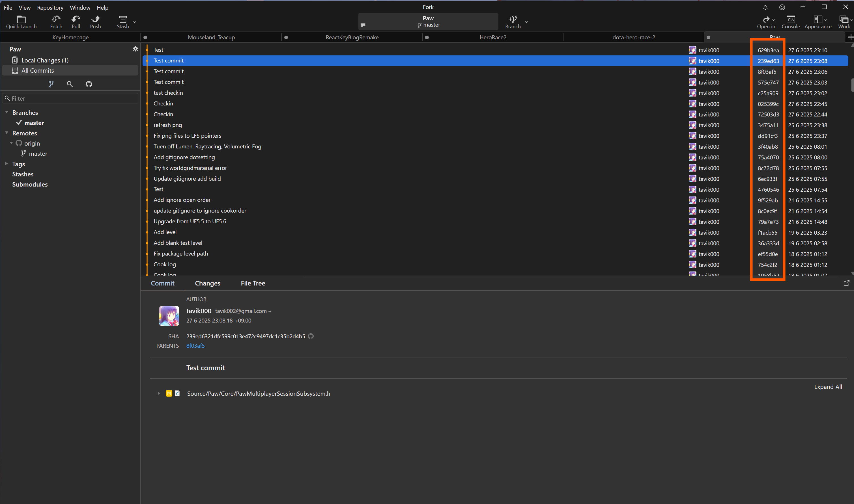The width and height of the screenshot is (854, 504).
Task: Open the View menu
Action: pos(24,7)
